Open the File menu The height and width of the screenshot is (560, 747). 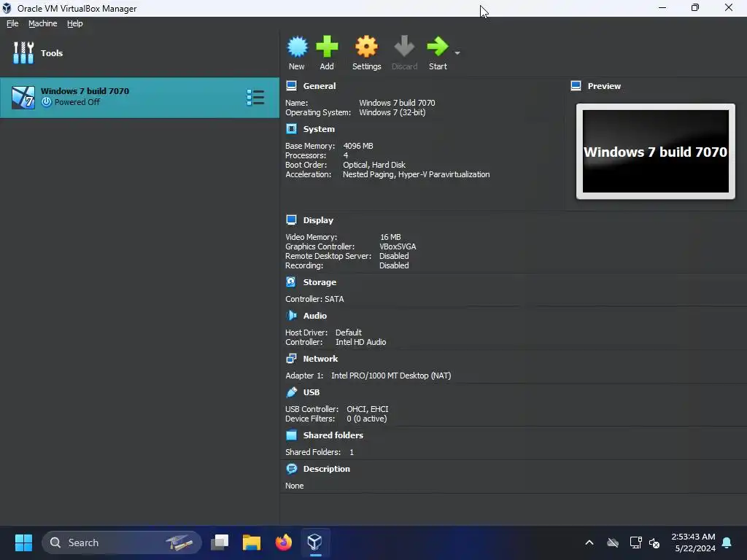click(12, 23)
